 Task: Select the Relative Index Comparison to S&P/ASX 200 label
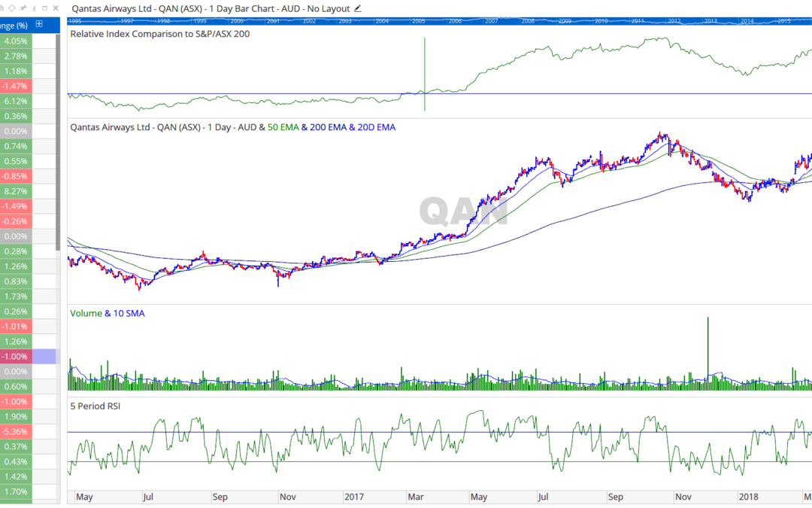tap(160, 34)
